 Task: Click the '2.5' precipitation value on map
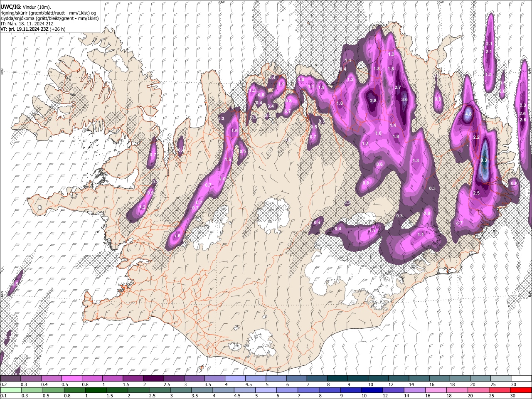pos(476,193)
